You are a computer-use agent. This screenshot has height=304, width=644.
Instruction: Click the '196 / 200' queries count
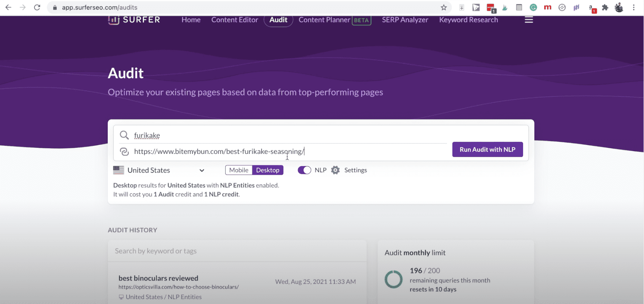(425, 271)
